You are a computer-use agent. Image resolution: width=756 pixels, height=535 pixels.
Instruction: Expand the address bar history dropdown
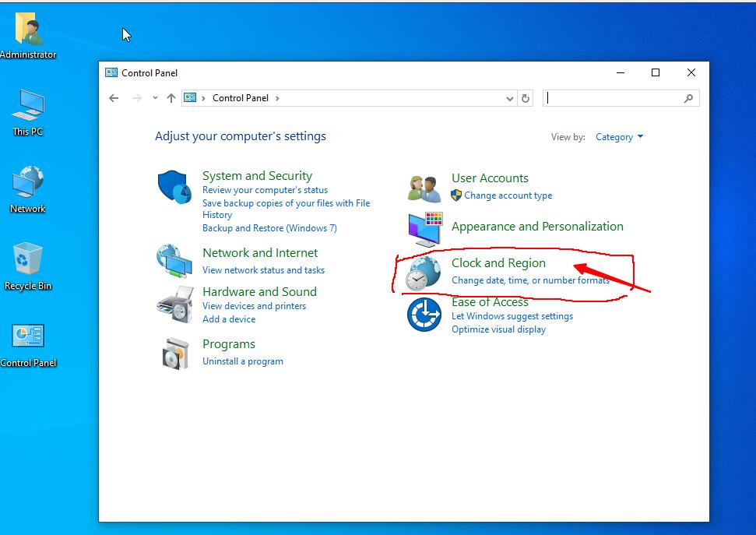click(x=510, y=99)
